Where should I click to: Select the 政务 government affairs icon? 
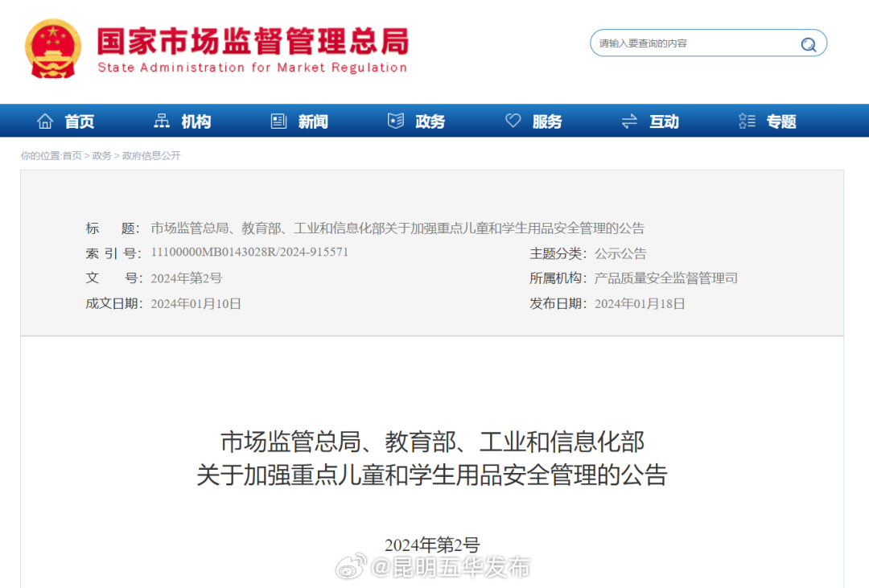395,120
